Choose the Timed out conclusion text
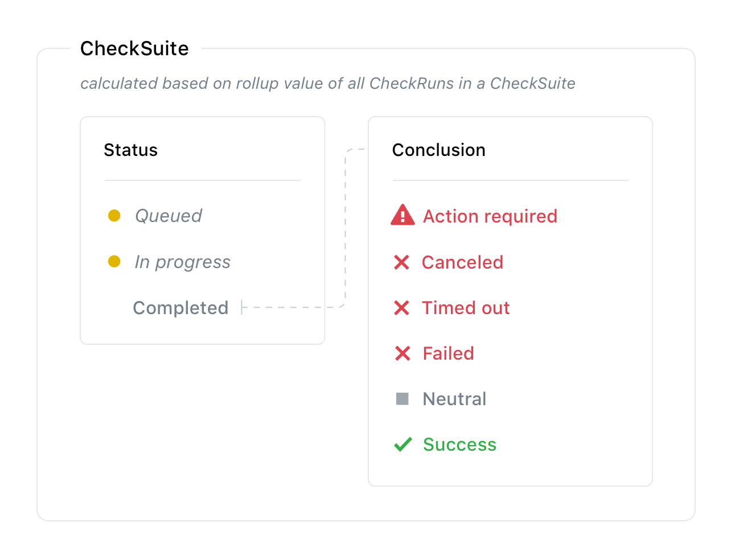Screen dimensions: 731x560 pos(466,308)
